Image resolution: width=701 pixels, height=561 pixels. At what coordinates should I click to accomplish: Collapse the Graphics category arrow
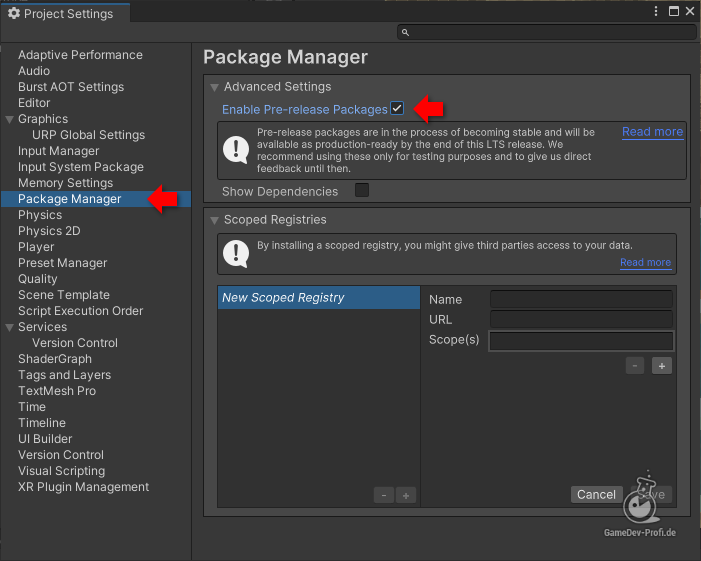(9, 119)
